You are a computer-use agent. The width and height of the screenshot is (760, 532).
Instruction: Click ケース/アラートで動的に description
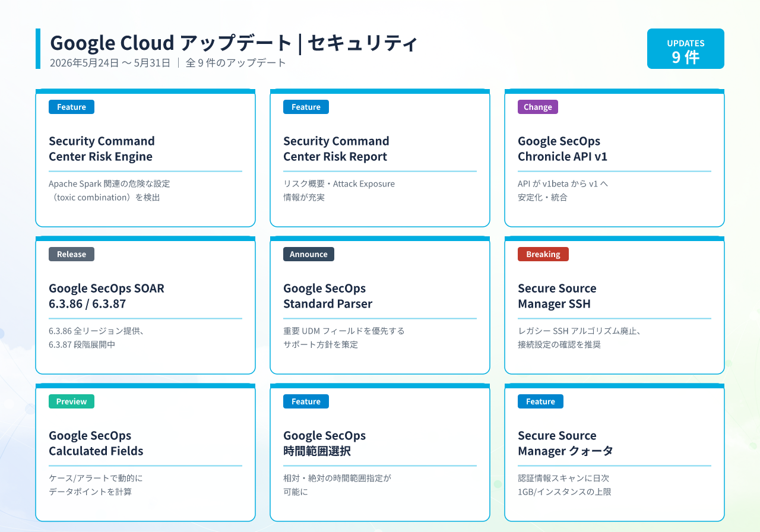(96, 485)
